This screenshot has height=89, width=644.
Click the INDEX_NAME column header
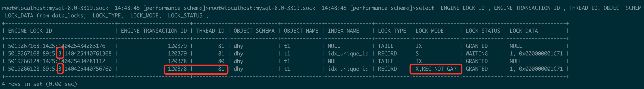click(343, 31)
